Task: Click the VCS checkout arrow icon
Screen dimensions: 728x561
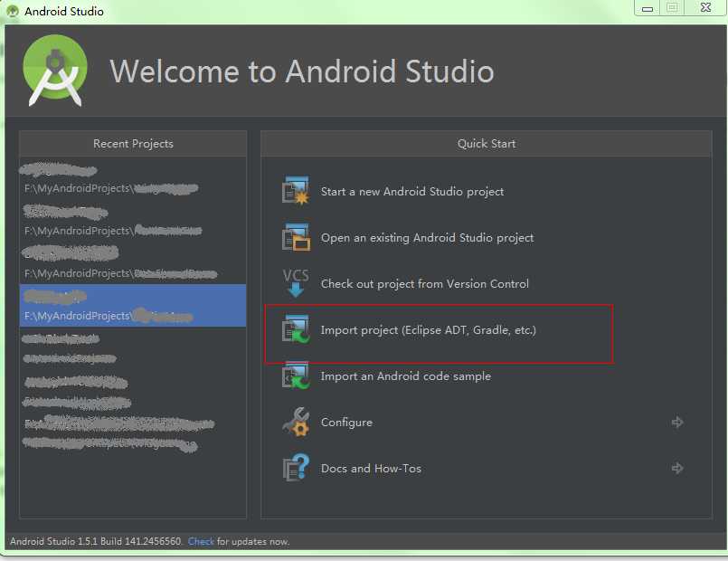Action: pyautogui.click(x=296, y=283)
